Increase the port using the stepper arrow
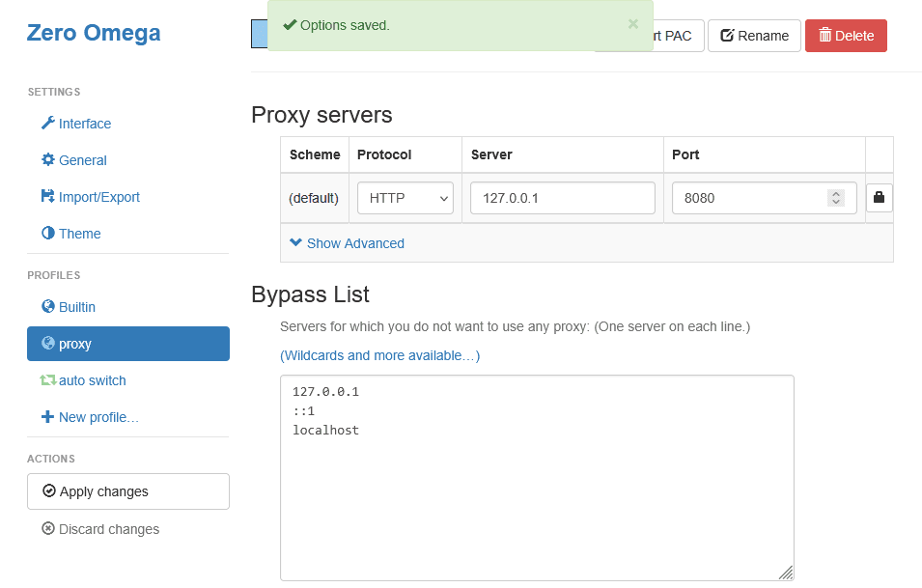This screenshot has height=588, width=922. tap(834, 193)
